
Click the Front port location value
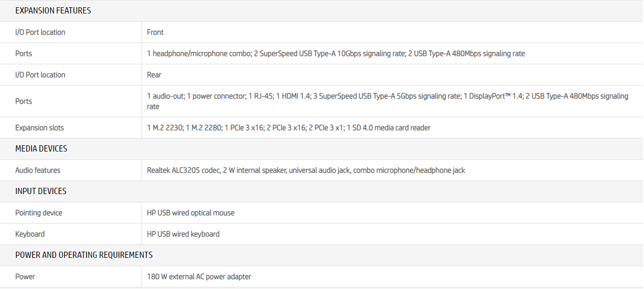[x=155, y=32]
